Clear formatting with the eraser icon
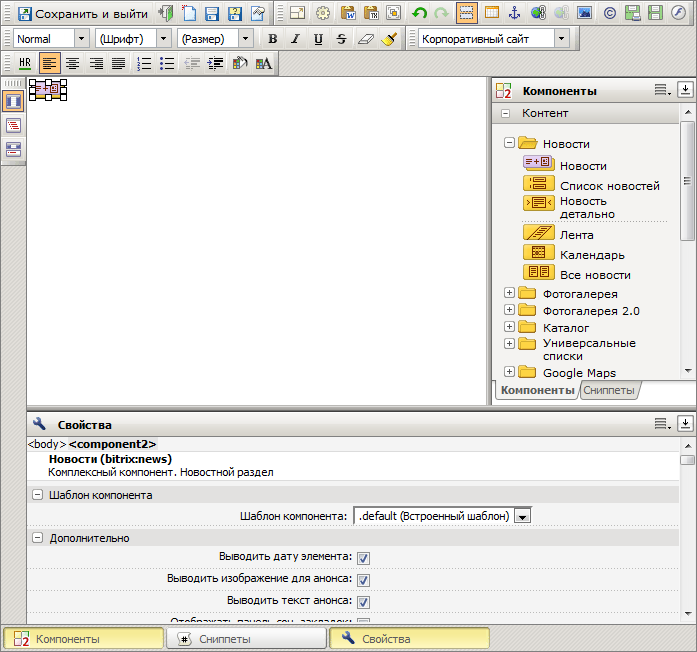 [x=366, y=39]
